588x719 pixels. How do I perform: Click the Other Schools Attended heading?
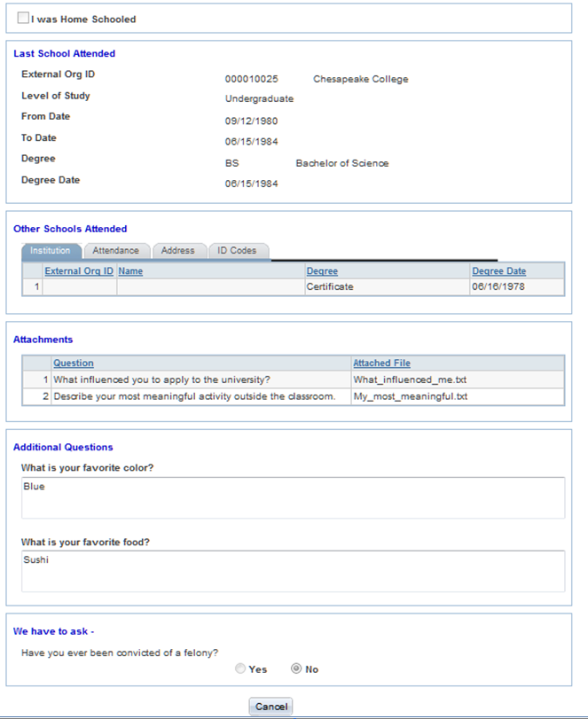tap(70, 229)
